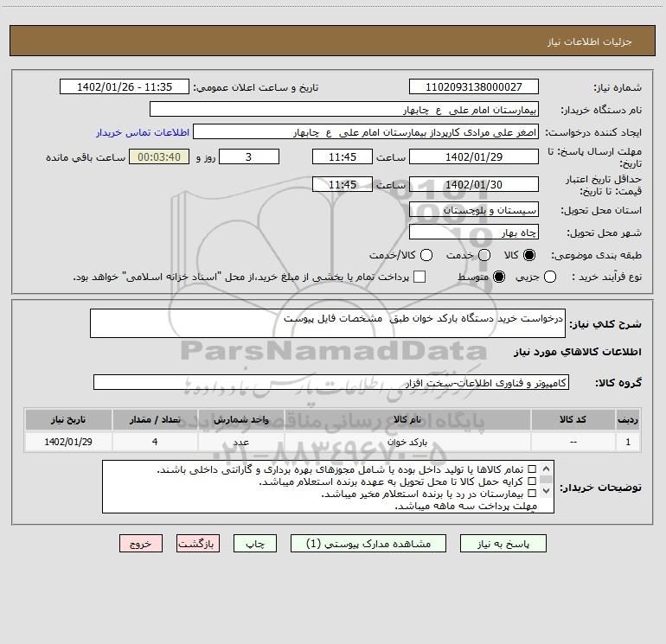Click the price validity date 1402/01/30 field
This screenshot has width=666, height=644.
pos(474,184)
